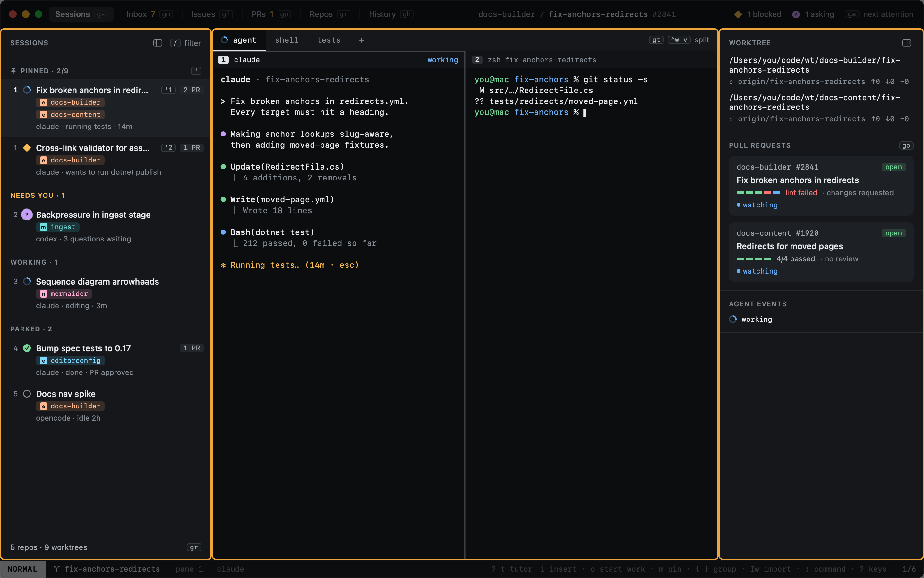Click spinner icon on Sequence diagram arrowheads

click(27, 281)
